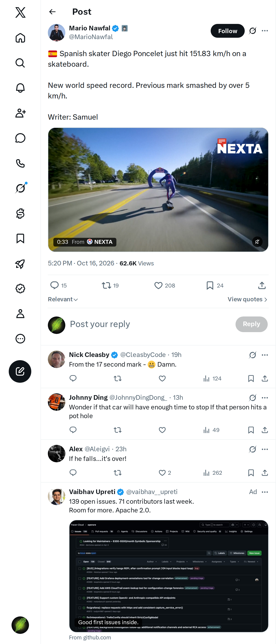Open the More menu in sidebar
This screenshot has width=276, height=644.
point(20,339)
